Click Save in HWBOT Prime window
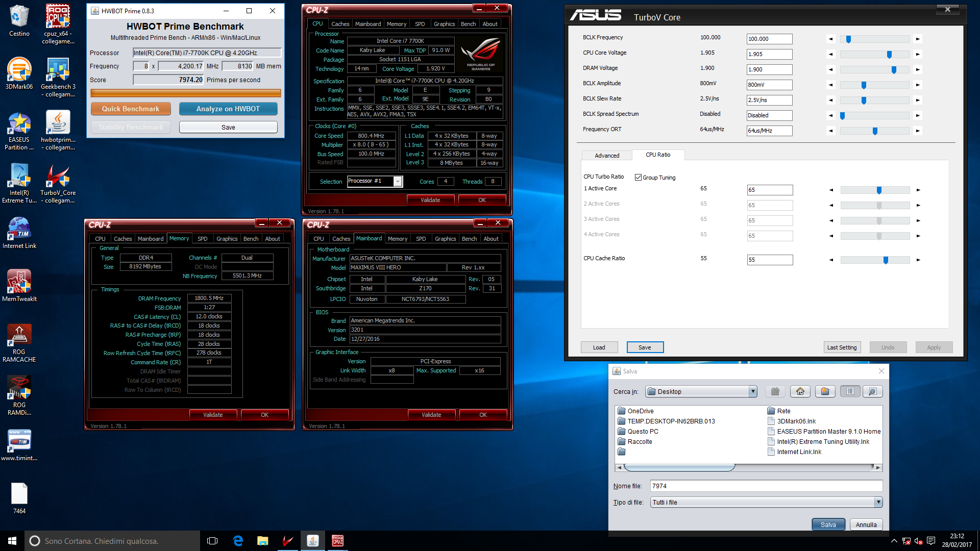This screenshot has width=980, height=551. tap(228, 127)
